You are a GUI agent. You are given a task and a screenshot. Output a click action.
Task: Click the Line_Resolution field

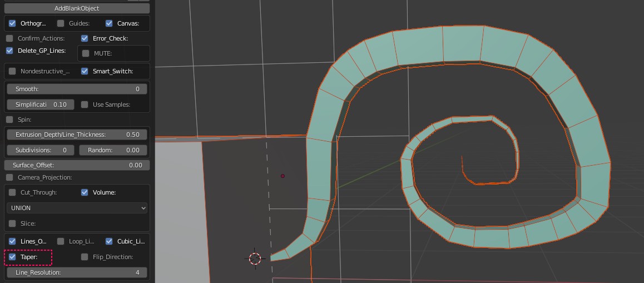click(77, 272)
